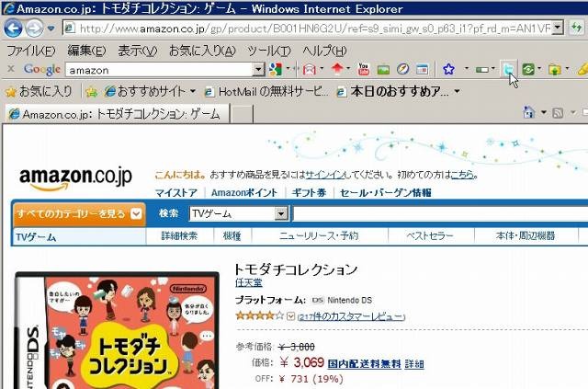
Task: Click the 任天堂 brand link
Action: point(249,282)
